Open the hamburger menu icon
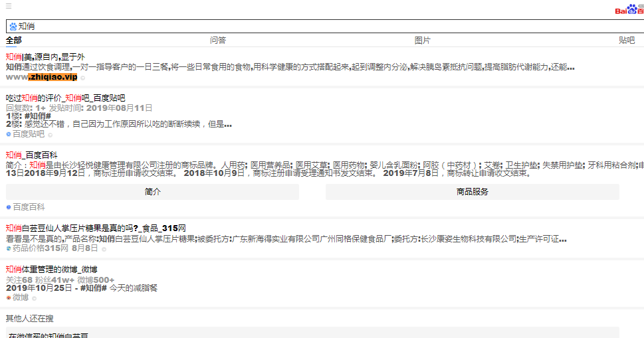This screenshot has height=338, width=644. 9,6
